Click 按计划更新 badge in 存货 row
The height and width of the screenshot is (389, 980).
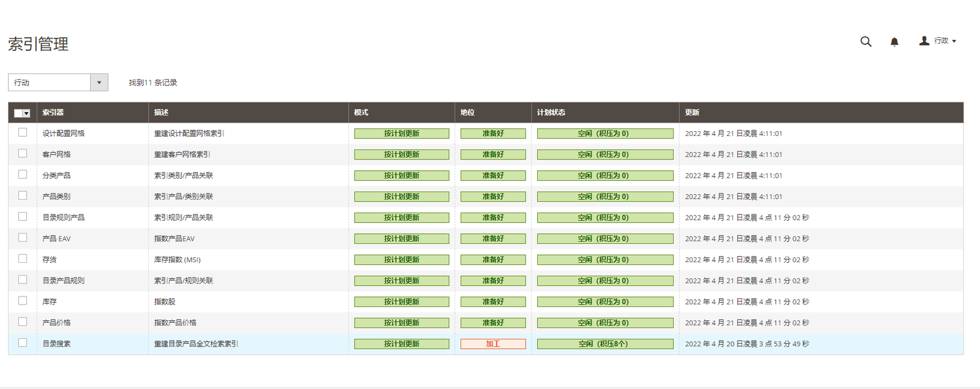(x=401, y=260)
